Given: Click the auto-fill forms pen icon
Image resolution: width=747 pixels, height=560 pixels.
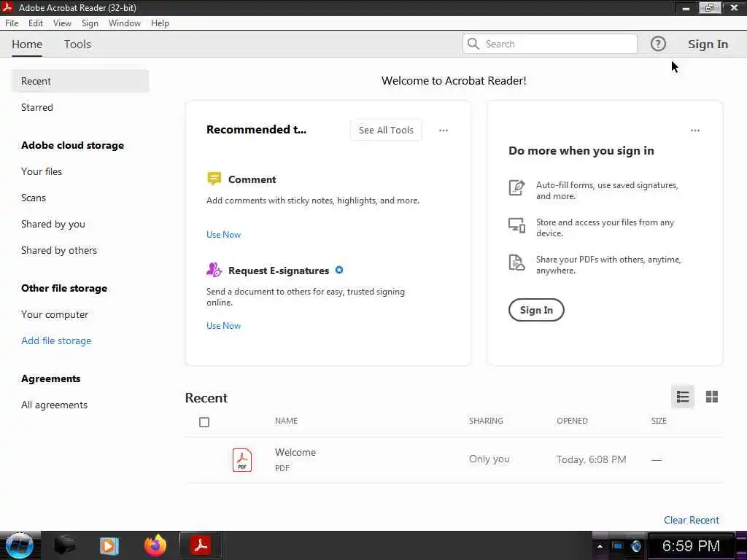Looking at the screenshot, I should [516, 187].
